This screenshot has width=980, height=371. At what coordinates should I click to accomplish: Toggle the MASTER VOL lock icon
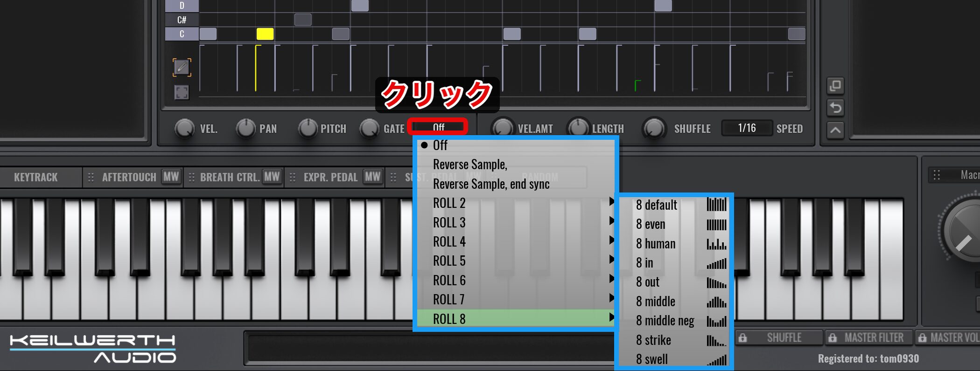[x=922, y=338]
